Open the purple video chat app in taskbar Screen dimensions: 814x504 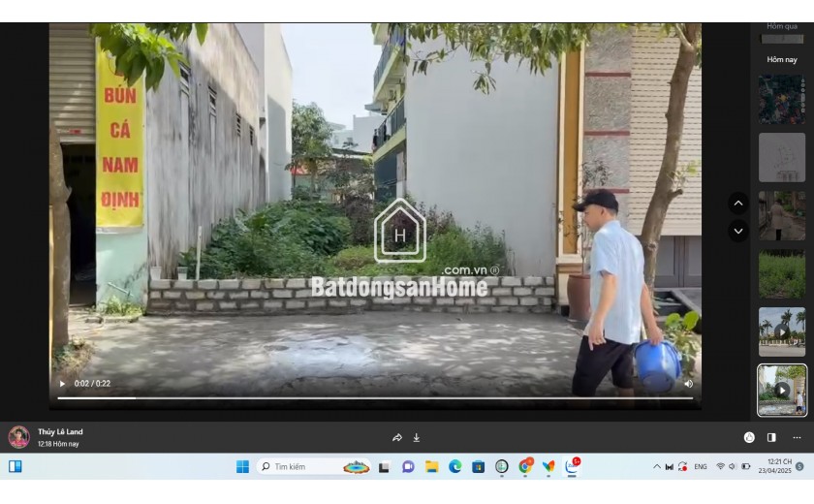coord(408,466)
